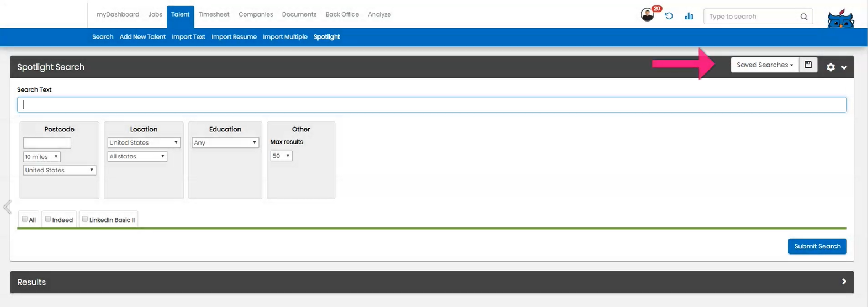Click the Add New Talent link

click(142, 37)
